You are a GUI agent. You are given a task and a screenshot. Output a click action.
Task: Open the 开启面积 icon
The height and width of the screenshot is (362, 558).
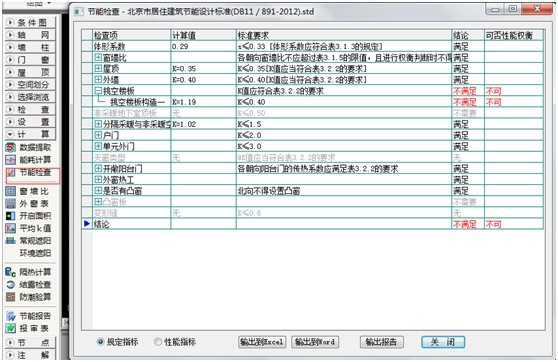(11, 216)
